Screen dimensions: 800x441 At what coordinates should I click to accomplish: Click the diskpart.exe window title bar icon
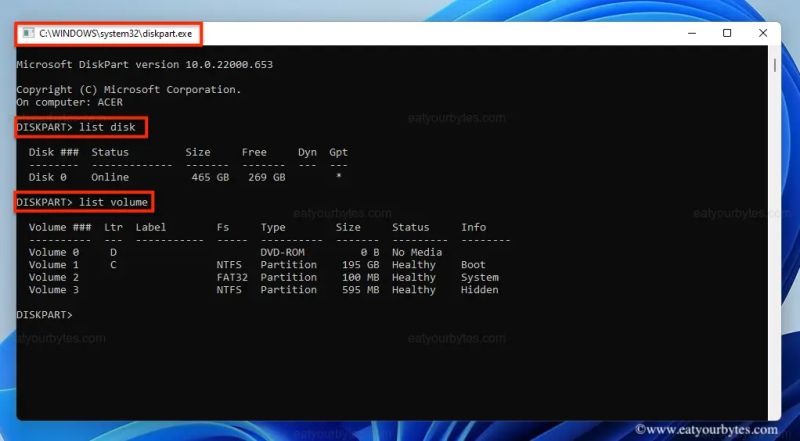coord(29,34)
